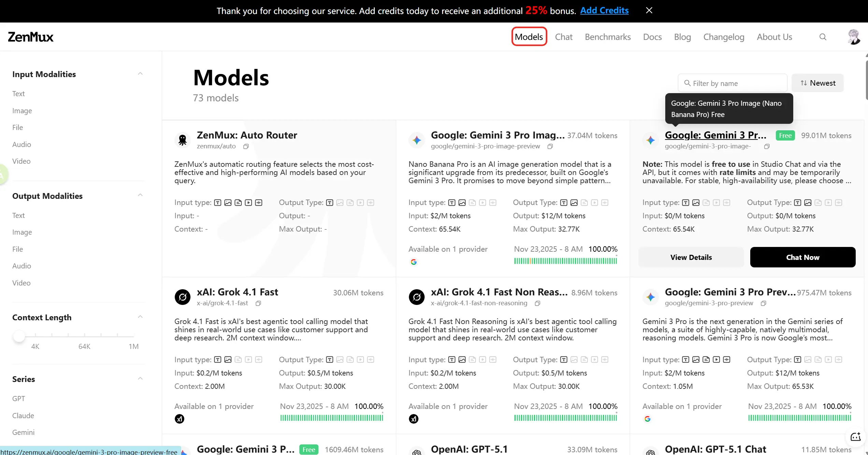This screenshot has height=455, width=868.
Task: Copy the google/gemini-3-pro-preview model ID
Action: click(763, 303)
